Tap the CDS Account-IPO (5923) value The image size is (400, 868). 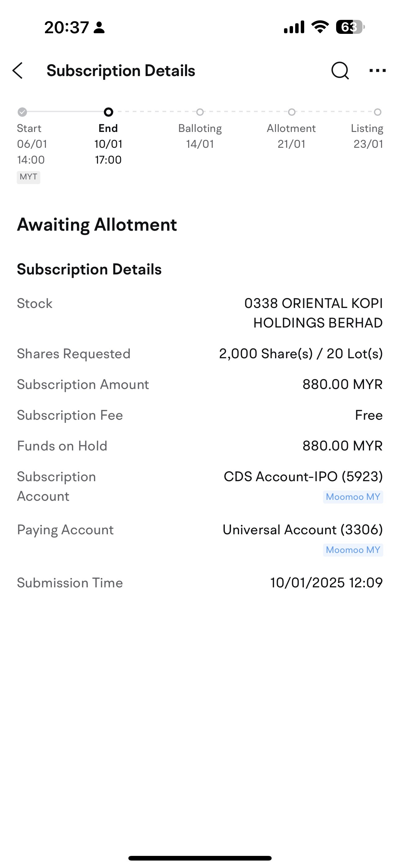point(303,477)
